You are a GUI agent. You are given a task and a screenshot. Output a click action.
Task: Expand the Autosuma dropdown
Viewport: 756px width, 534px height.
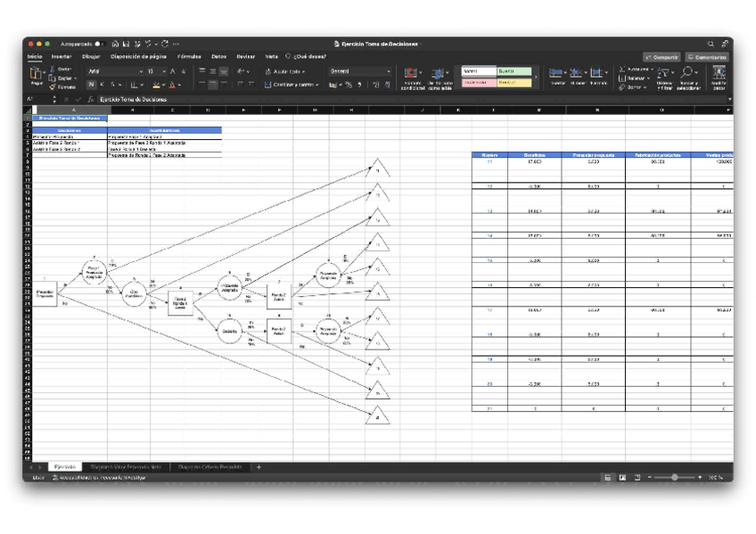[653, 69]
